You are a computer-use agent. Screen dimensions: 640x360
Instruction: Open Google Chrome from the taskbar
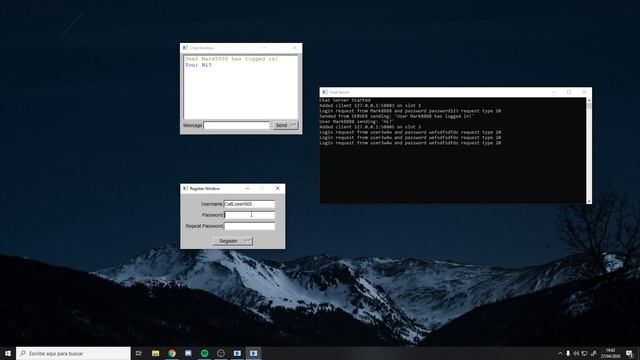(172, 353)
